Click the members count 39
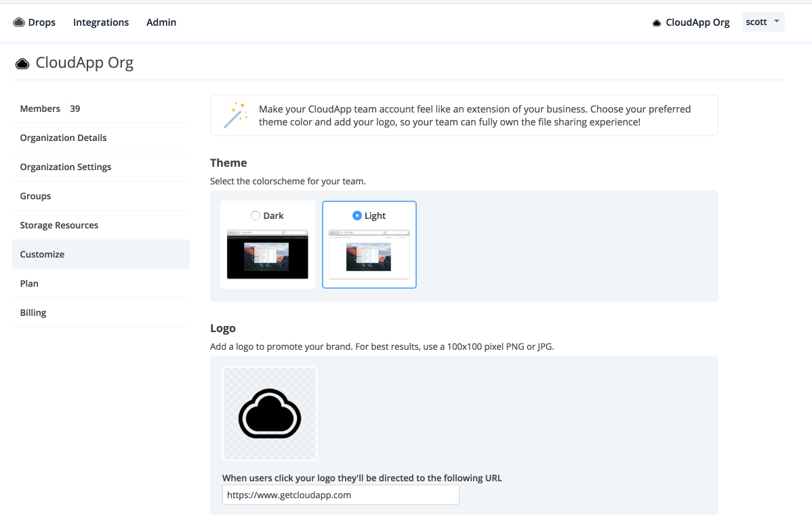 [75, 108]
